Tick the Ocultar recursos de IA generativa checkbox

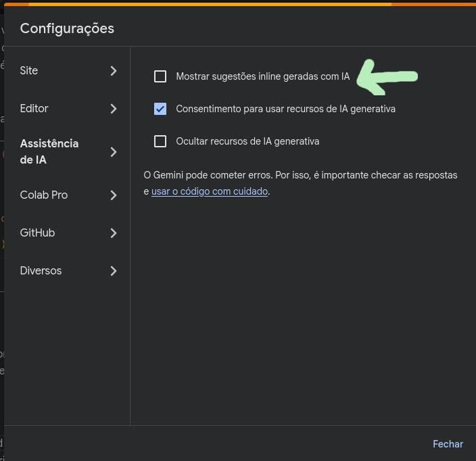160,141
